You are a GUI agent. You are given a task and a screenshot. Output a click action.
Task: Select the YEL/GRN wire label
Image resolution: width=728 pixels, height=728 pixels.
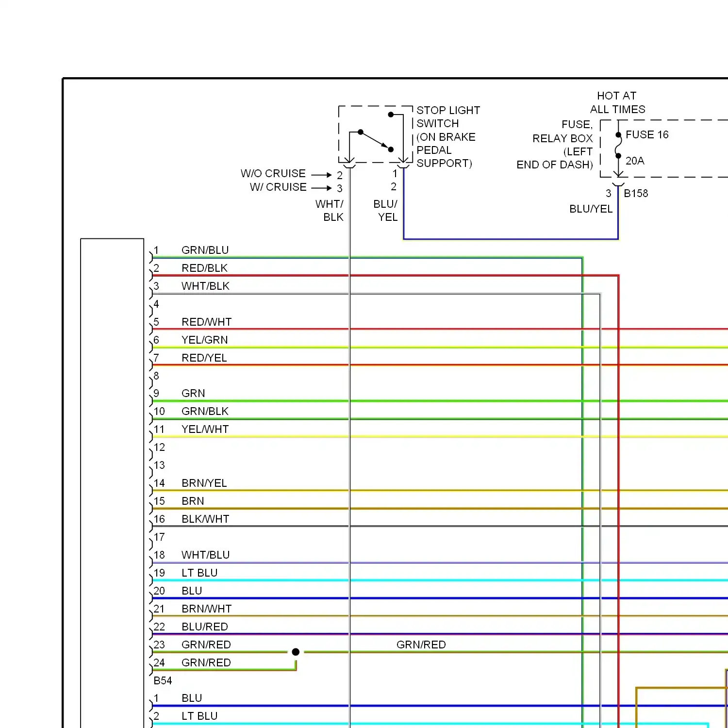[204, 340]
